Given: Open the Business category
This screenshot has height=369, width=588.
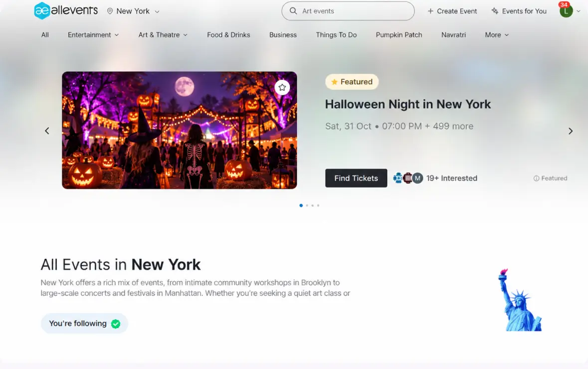Looking at the screenshot, I should [x=283, y=35].
